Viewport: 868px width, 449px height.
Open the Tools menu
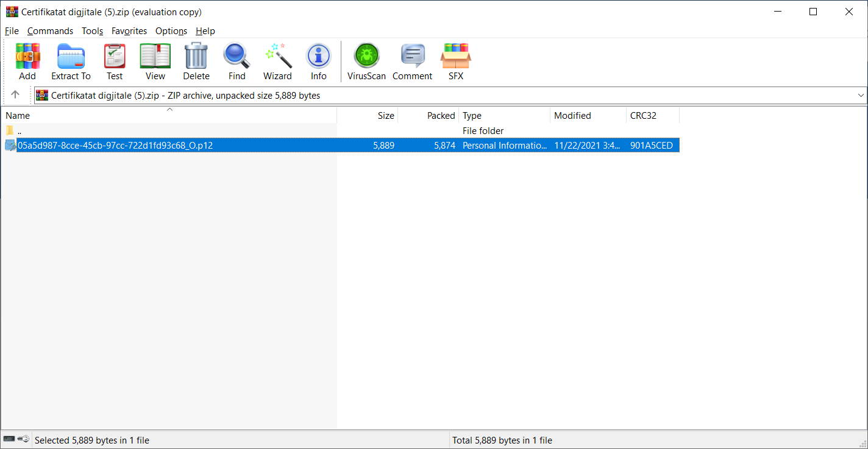[x=93, y=31]
